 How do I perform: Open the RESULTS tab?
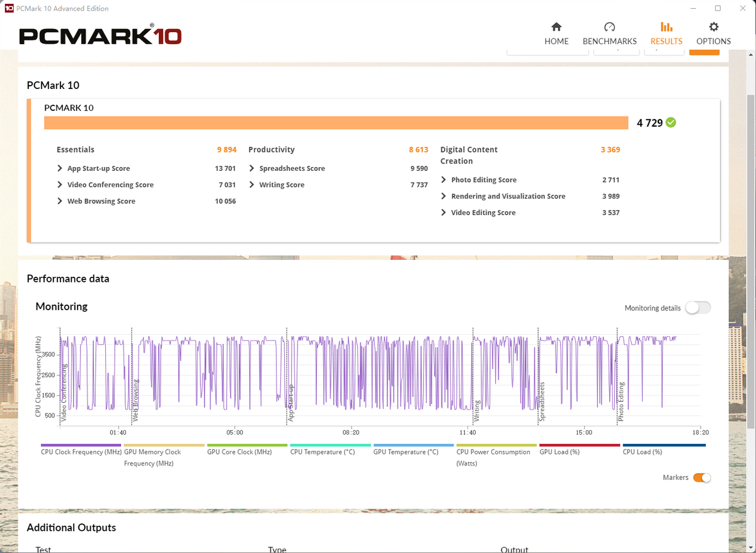666,34
